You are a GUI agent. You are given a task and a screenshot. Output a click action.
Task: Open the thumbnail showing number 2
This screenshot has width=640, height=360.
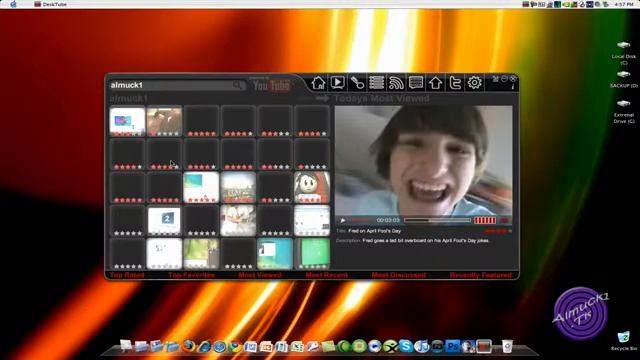click(x=164, y=221)
